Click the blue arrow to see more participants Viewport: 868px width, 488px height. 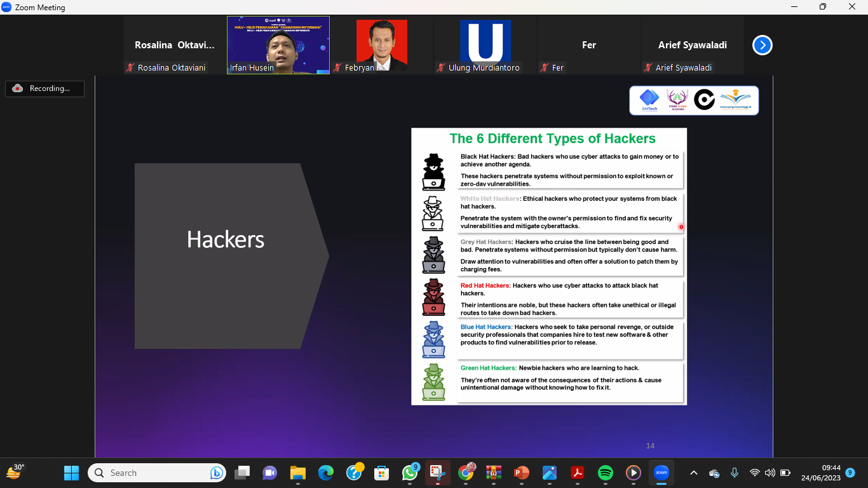761,45
